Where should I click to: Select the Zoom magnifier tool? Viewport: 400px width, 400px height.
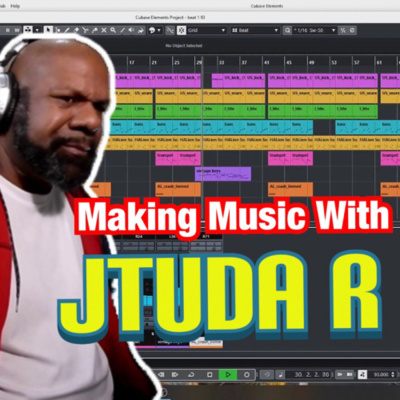(x=113, y=30)
